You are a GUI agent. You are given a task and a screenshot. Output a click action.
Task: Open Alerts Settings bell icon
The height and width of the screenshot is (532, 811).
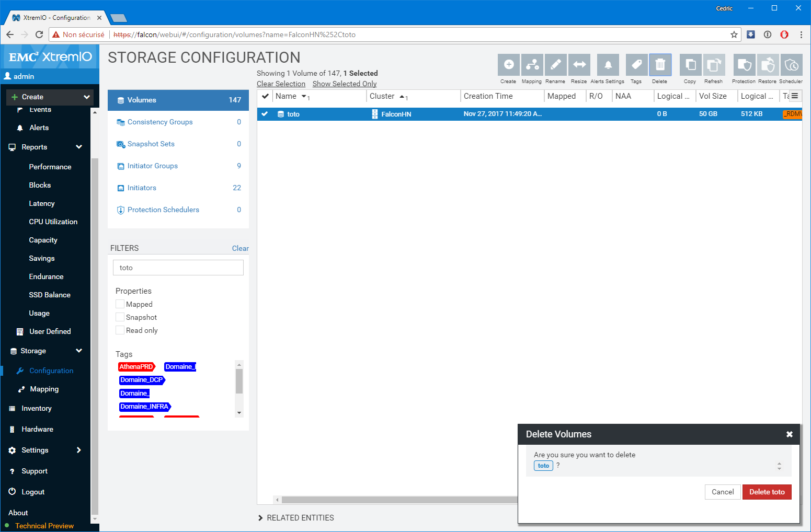pyautogui.click(x=608, y=65)
